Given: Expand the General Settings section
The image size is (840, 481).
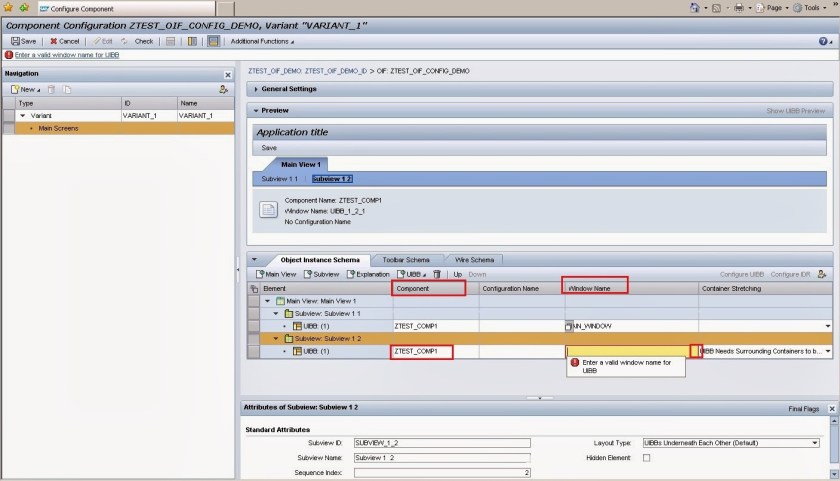Looking at the screenshot, I should tap(289, 89).
